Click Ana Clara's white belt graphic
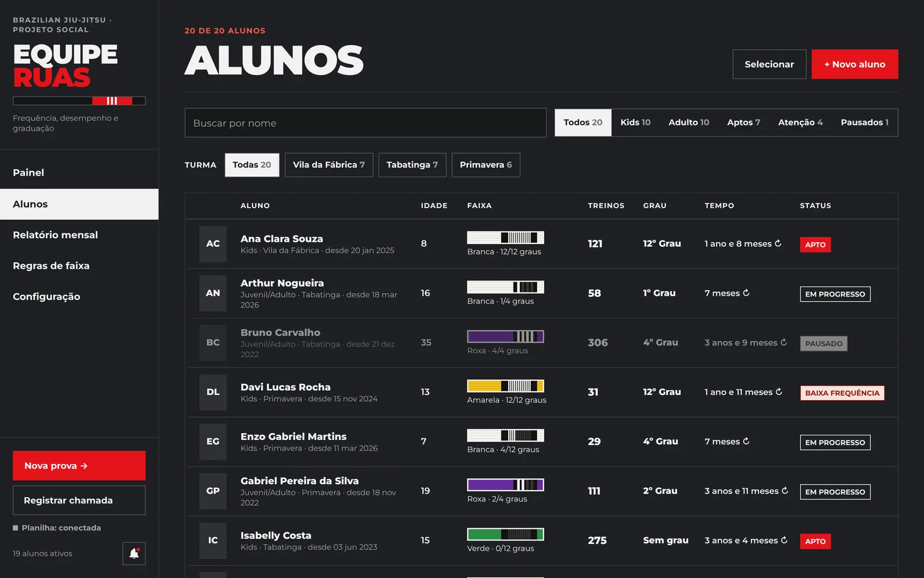The width and height of the screenshot is (924, 578). (x=505, y=238)
